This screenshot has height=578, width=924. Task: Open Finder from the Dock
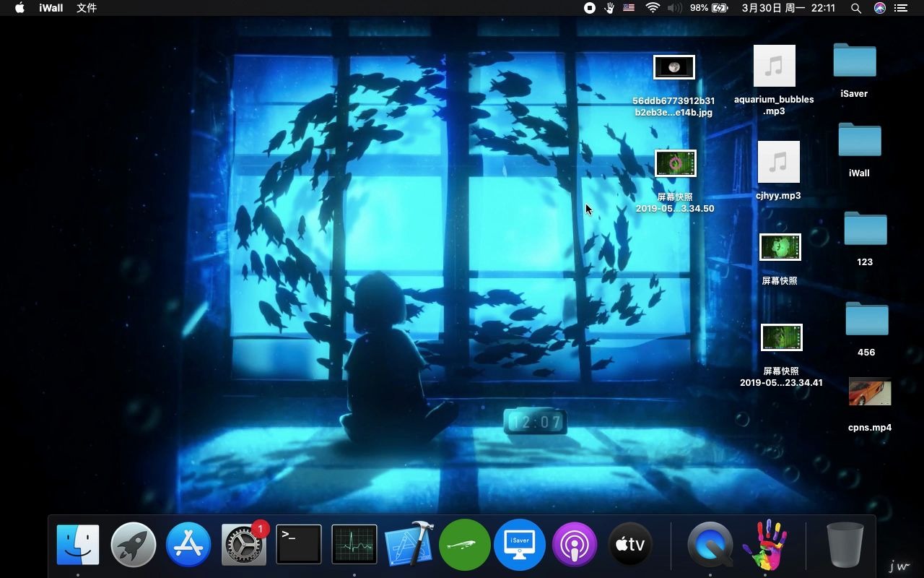coord(78,544)
